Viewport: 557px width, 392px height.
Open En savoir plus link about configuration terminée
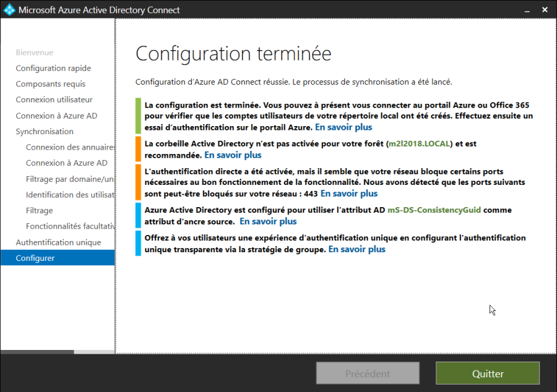pos(343,127)
